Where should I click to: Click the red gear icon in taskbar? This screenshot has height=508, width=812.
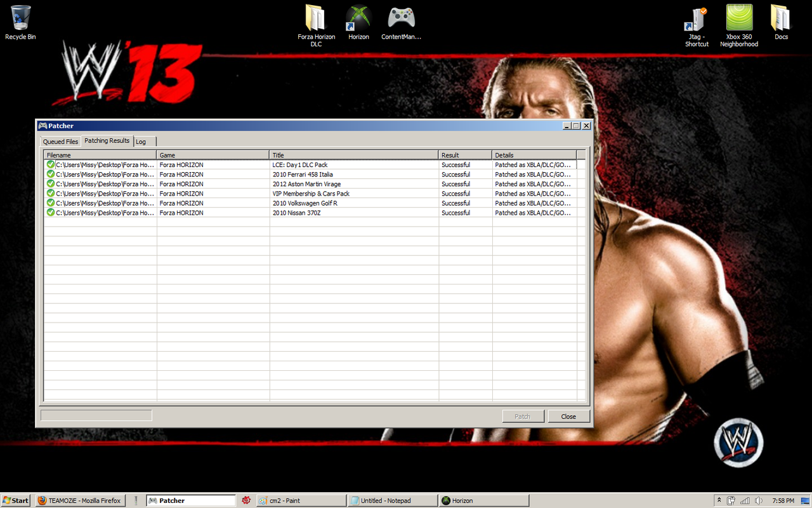click(x=246, y=500)
